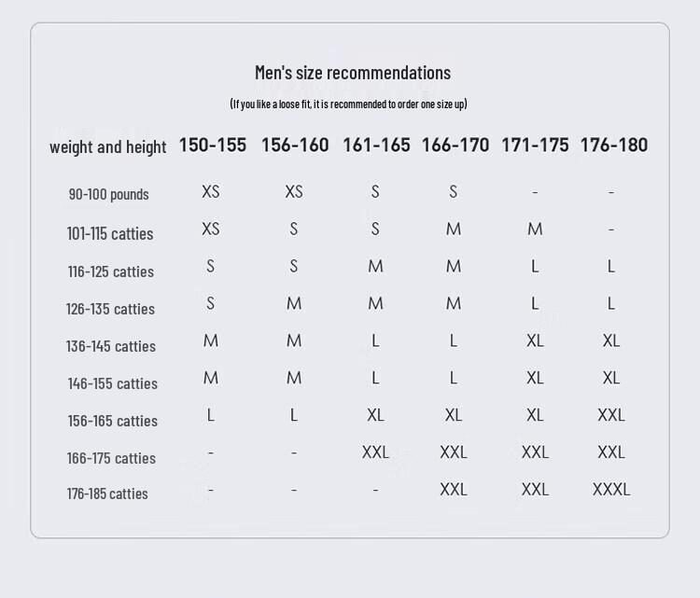This screenshot has width=700, height=598.
Task: Select the XS cell in the 101-115 catties row
Action: [211, 229]
